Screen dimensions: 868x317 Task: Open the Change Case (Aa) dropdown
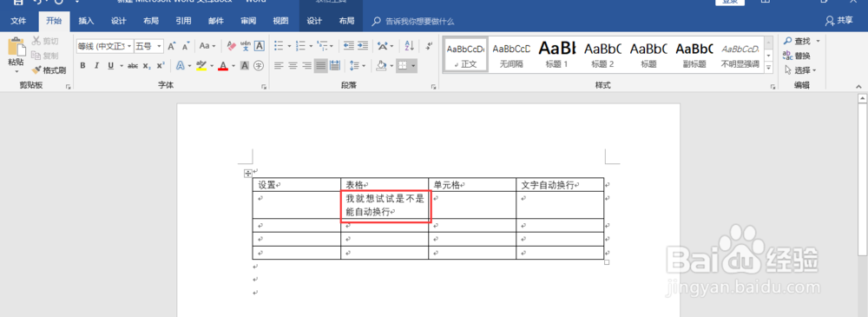click(x=207, y=46)
